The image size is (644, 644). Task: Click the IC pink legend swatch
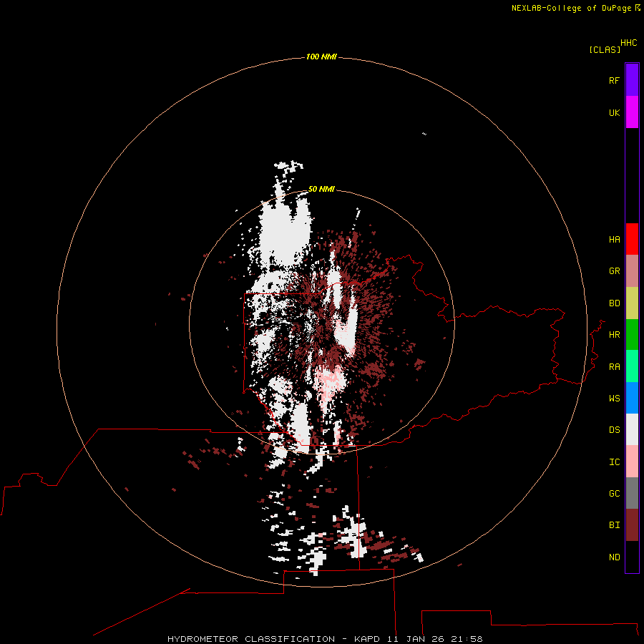point(632,462)
